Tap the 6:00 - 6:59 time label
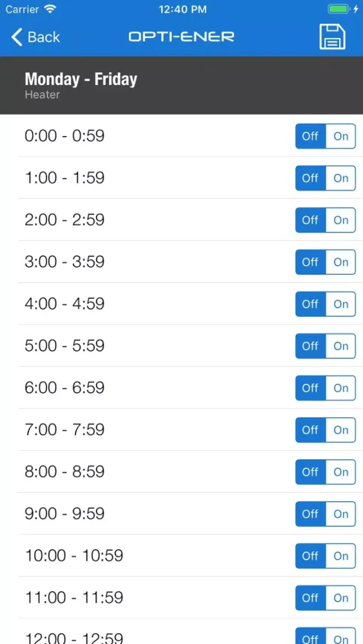This screenshot has width=363, height=644. coord(64,387)
